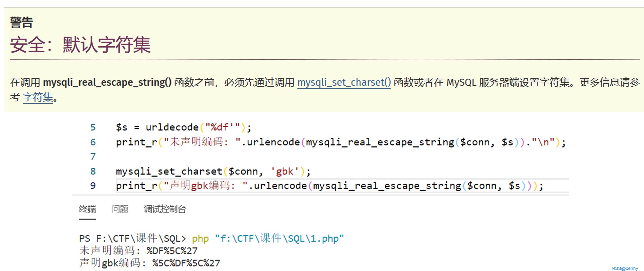
Task: Click terminal output %5C%DF%5C%27
Action: tap(186, 263)
